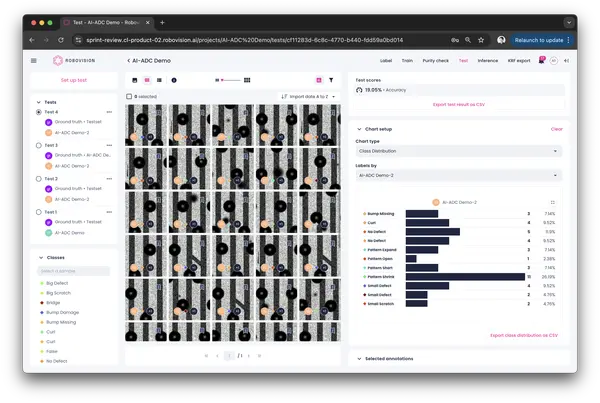The image size is (600, 403).
Task: Open the three-dot menu for Test 3
Action: (109, 145)
